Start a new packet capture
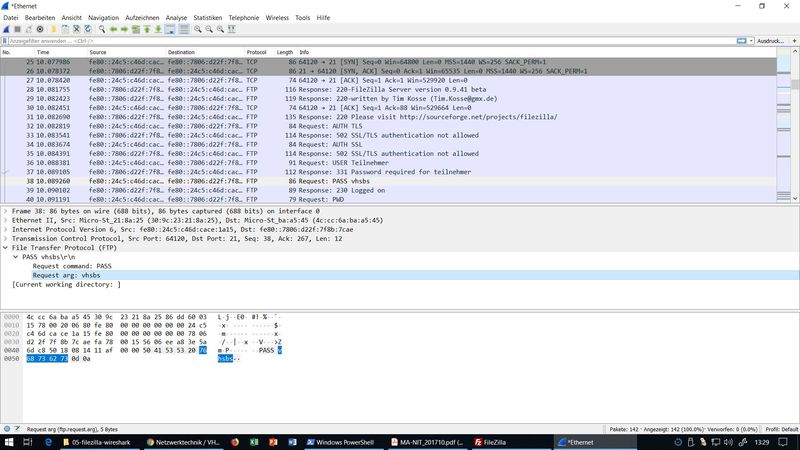The image size is (800, 450). tap(6, 29)
